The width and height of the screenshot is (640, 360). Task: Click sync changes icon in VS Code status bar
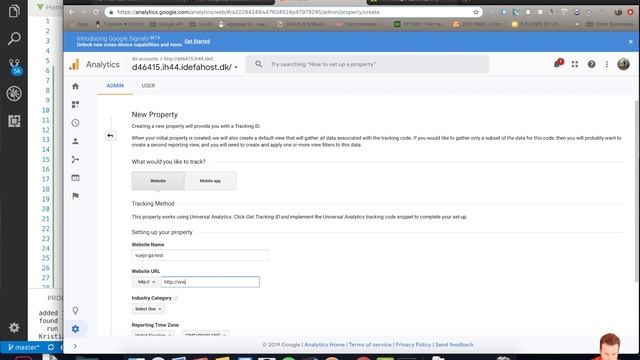51,347
